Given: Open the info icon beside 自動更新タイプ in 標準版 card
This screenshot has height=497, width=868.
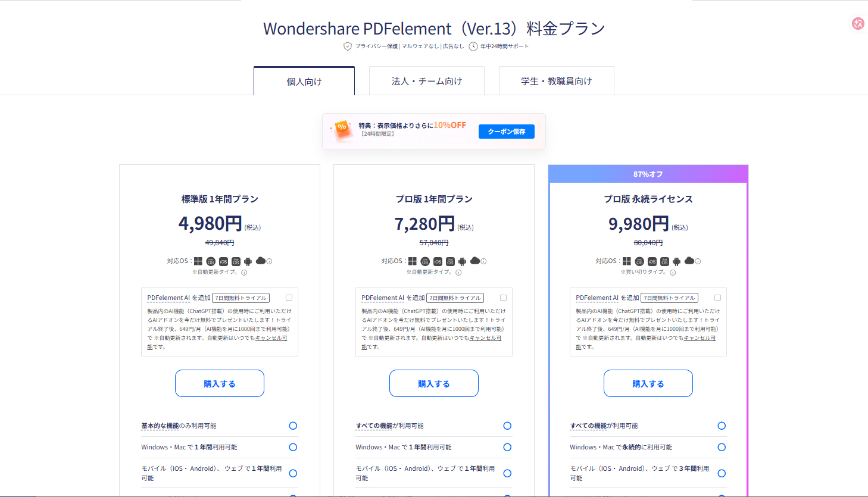Looking at the screenshot, I should (244, 273).
